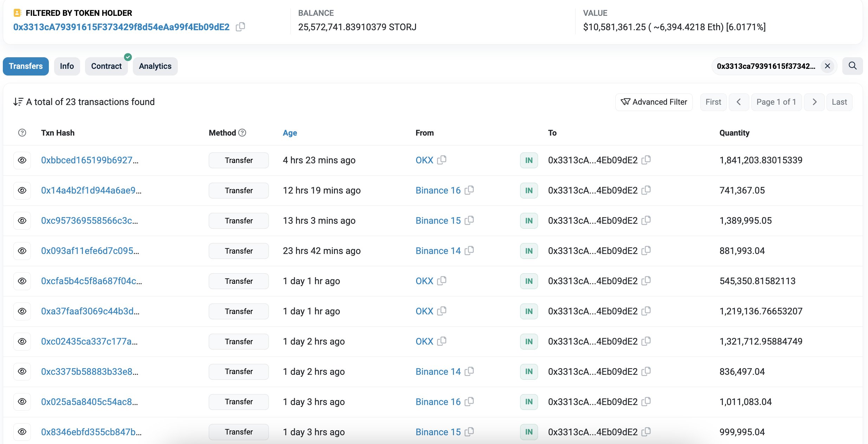
Task: Clear the address filter with the X
Action: coord(827,66)
